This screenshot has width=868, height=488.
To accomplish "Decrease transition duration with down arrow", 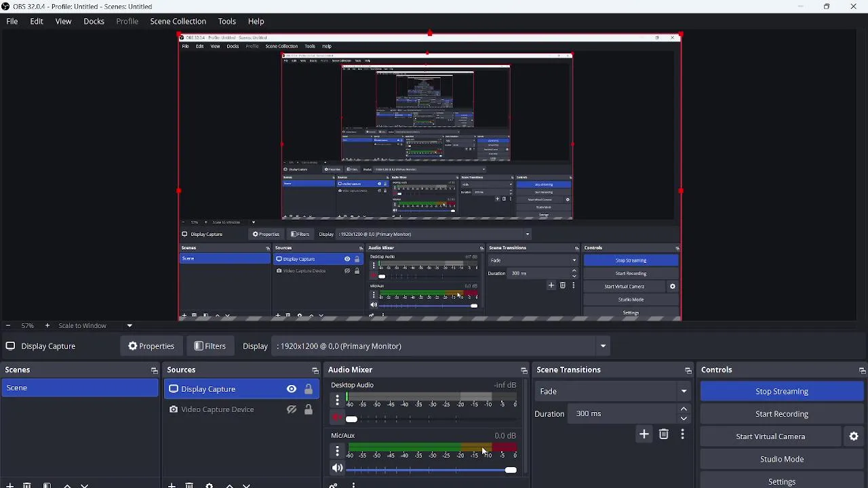I will (684, 419).
